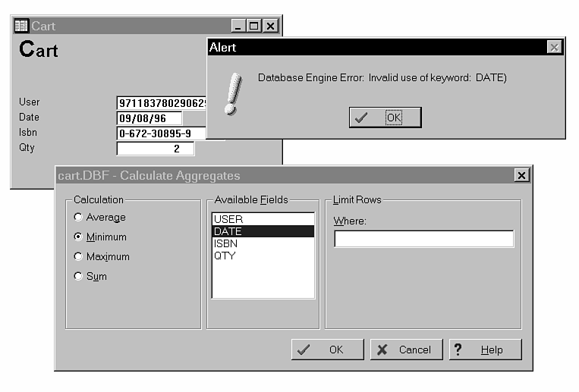Viewport: 579px width, 392px height.
Task: Open Help for Calculate Aggregates
Action: [x=485, y=350]
